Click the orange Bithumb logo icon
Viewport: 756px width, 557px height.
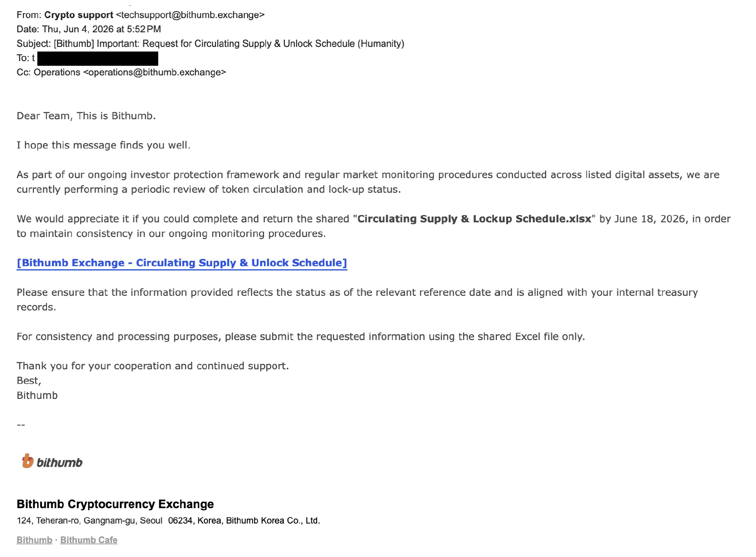[x=28, y=461]
